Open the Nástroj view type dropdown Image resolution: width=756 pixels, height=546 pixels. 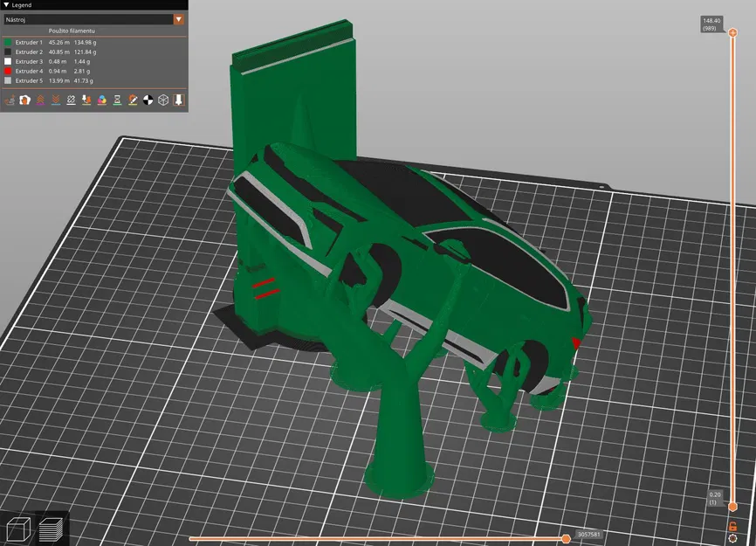[x=94, y=19]
